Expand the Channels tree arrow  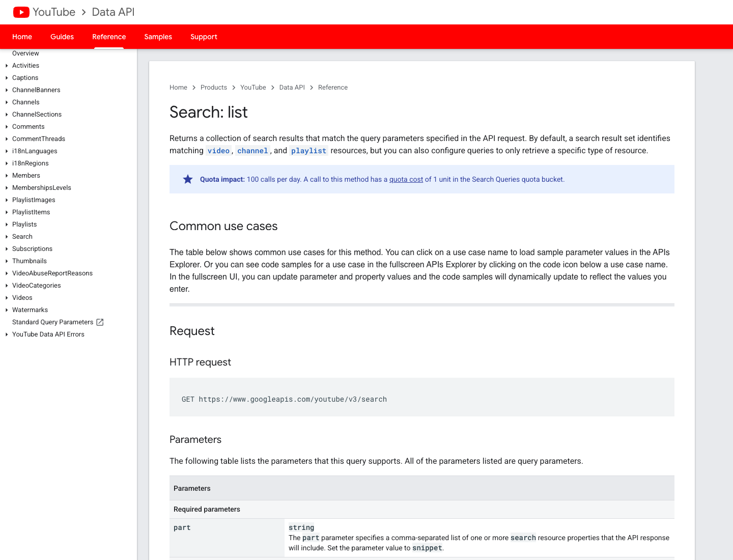7,102
